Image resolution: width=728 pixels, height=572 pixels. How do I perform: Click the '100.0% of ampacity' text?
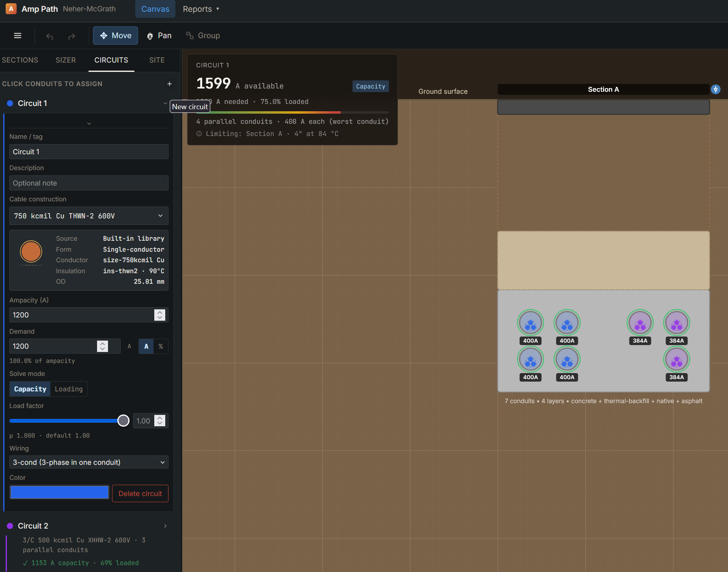tap(42, 361)
